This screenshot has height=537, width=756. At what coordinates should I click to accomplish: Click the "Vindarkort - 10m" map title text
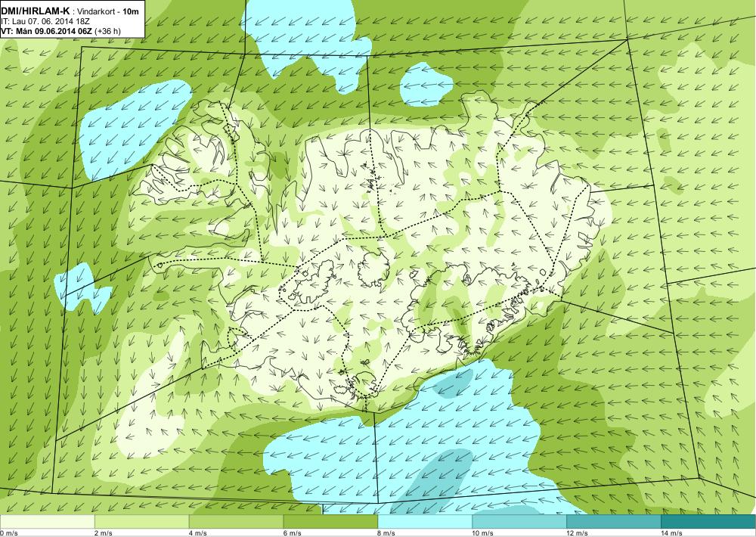click(108, 12)
